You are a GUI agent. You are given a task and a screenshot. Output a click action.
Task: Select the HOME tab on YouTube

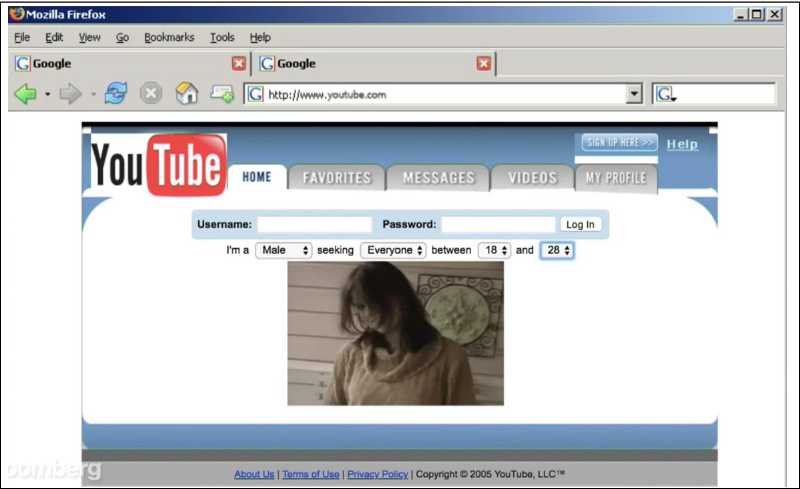click(x=257, y=177)
